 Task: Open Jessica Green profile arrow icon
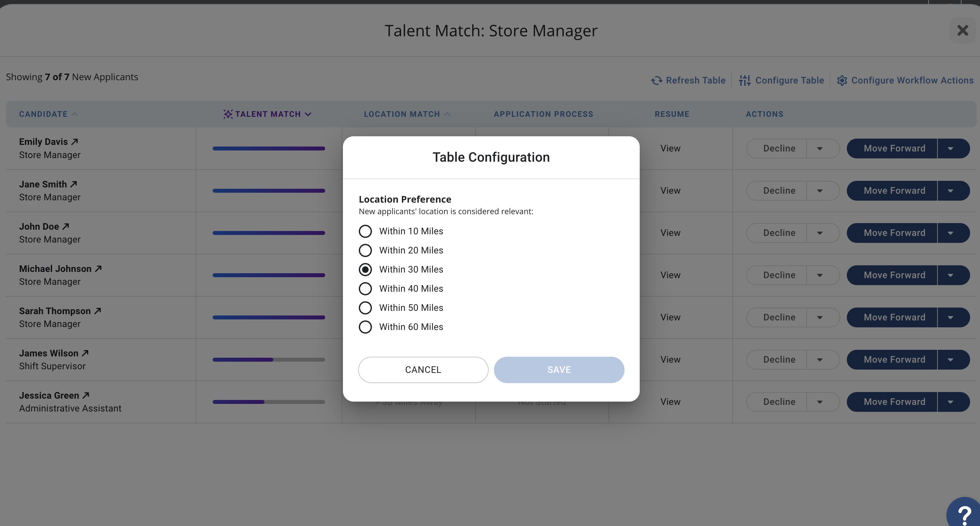tap(86, 395)
